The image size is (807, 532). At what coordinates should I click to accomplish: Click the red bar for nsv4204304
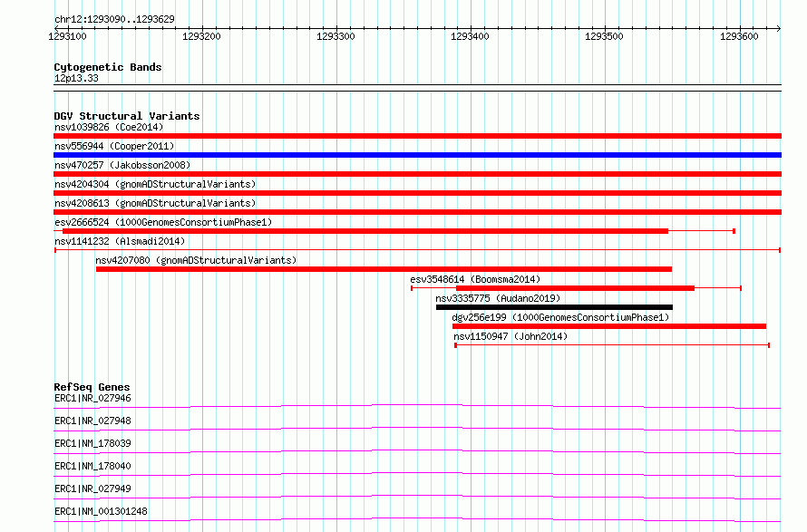tap(417, 193)
